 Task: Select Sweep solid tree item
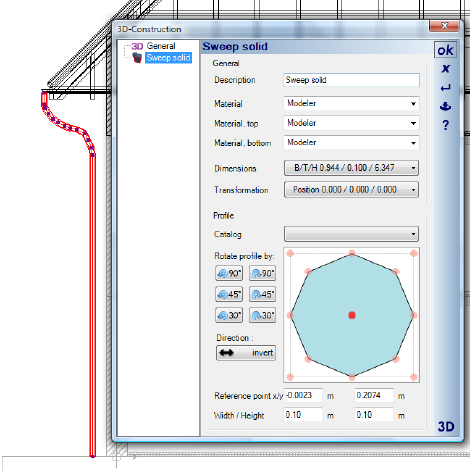(168, 58)
